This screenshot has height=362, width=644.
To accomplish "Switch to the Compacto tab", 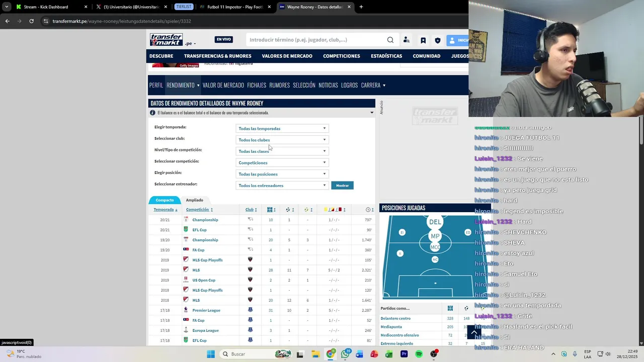I will (165, 200).
